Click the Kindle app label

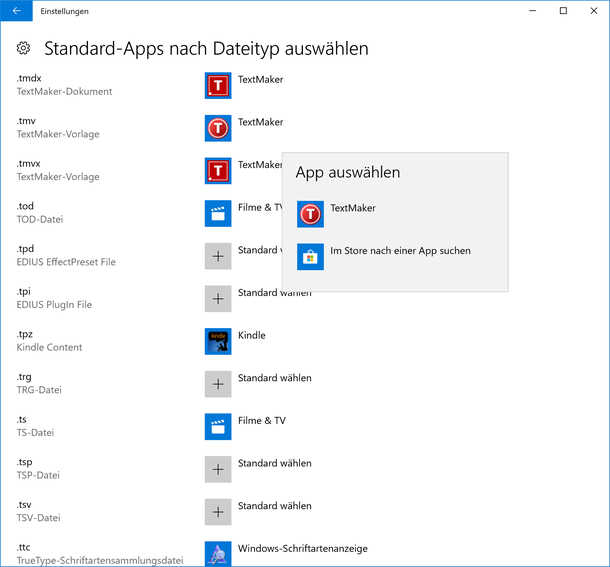(x=252, y=335)
